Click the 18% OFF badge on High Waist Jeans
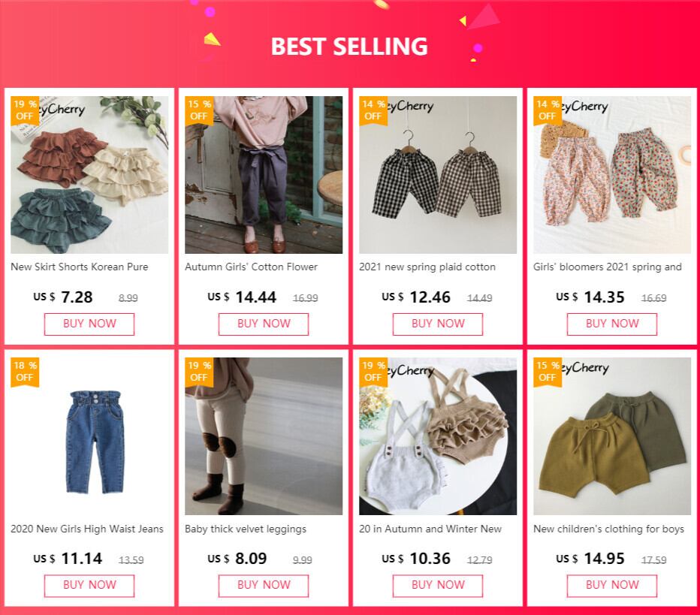The image size is (700, 615). [25, 372]
